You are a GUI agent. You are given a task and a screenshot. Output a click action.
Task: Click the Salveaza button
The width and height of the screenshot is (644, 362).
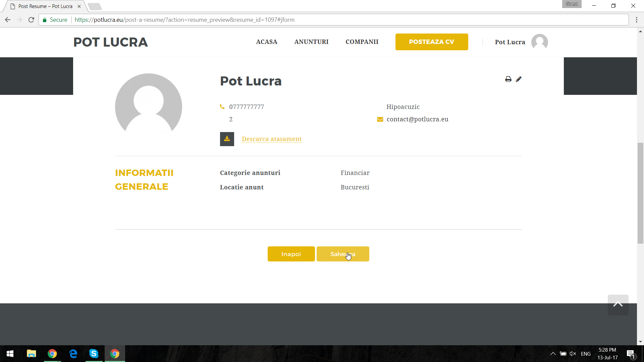(x=343, y=254)
